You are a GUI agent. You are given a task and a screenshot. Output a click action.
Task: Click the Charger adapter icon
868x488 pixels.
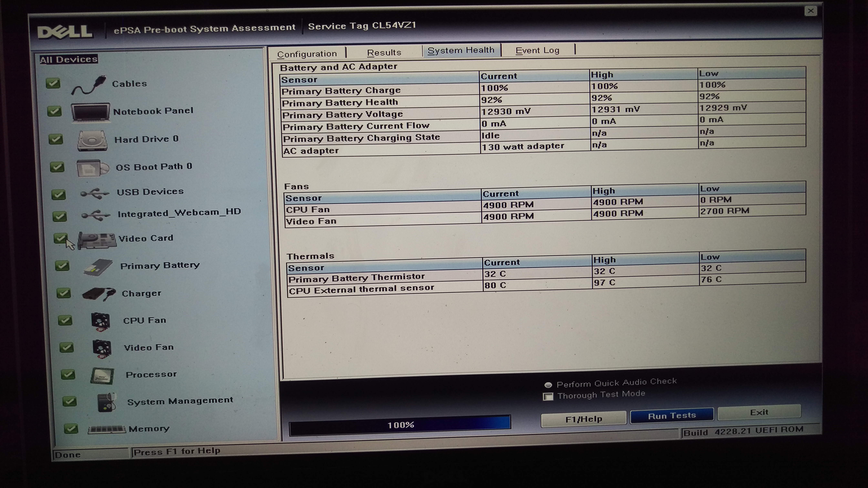99,294
